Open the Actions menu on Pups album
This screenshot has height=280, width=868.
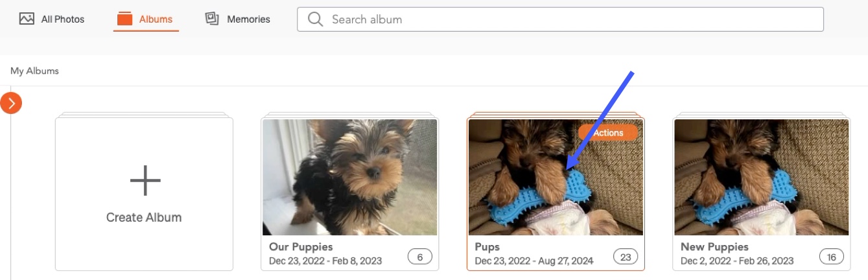(x=608, y=132)
